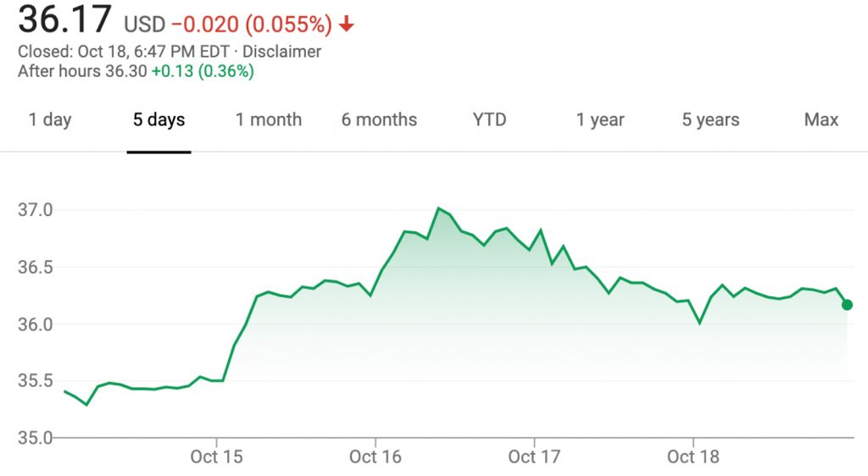Show the 5 years chart
868x476 pixels.
coord(711,119)
